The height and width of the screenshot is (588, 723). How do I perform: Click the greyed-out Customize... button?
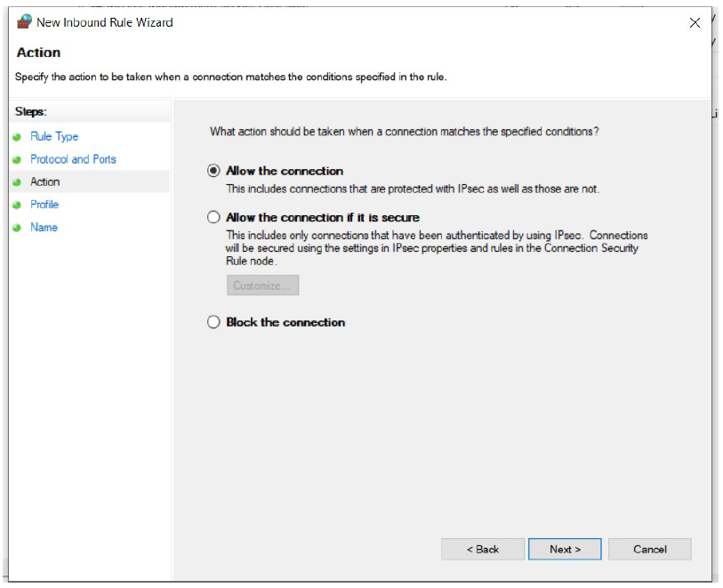263,286
